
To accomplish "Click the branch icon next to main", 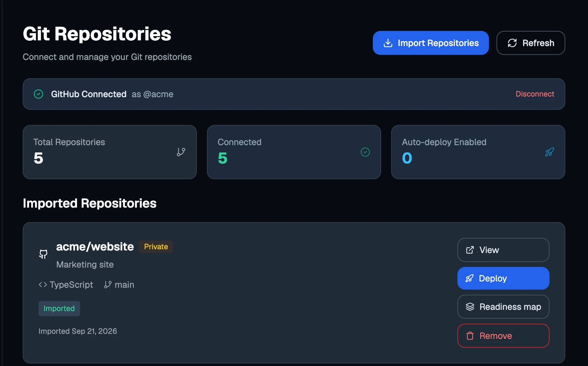I will tap(108, 285).
